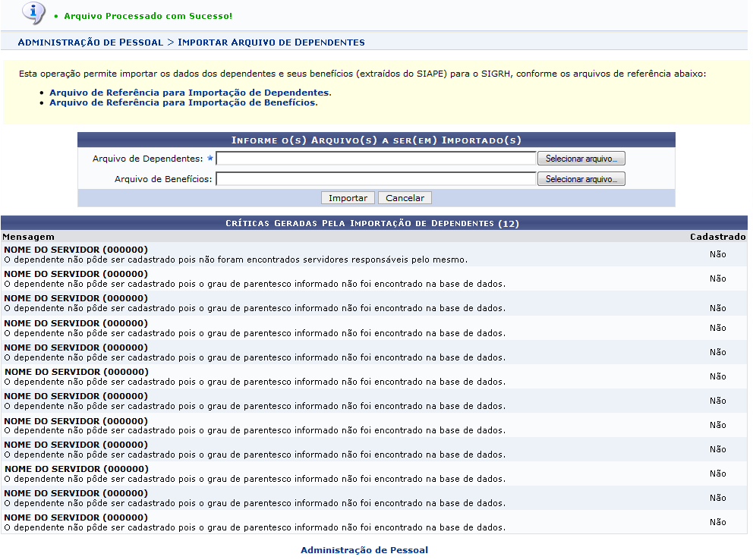The width and height of the screenshot is (753, 560).
Task: Follow the Administração de Pessoal footer link
Action: pos(364,550)
